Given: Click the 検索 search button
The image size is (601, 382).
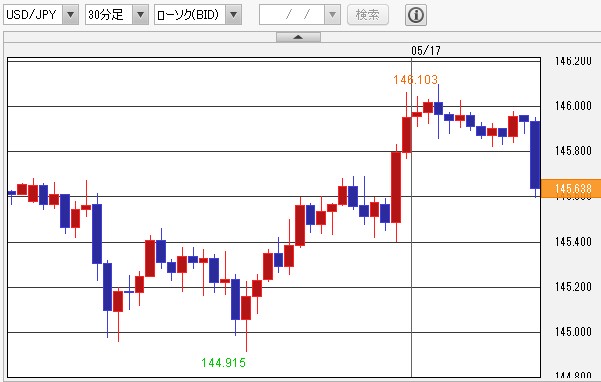Looking at the screenshot, I should [368, 15].
